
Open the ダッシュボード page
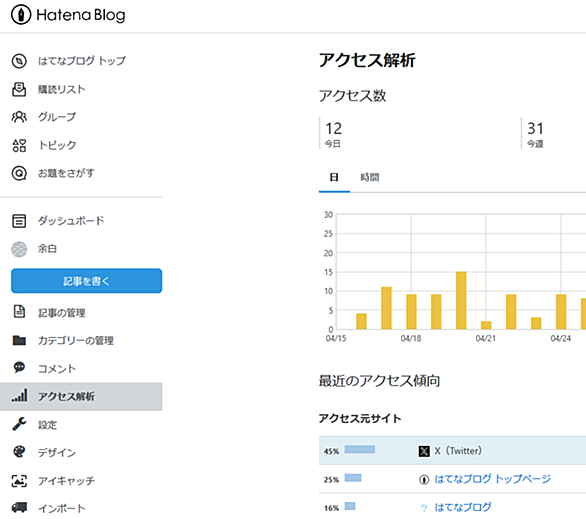[x=71, y=220]
